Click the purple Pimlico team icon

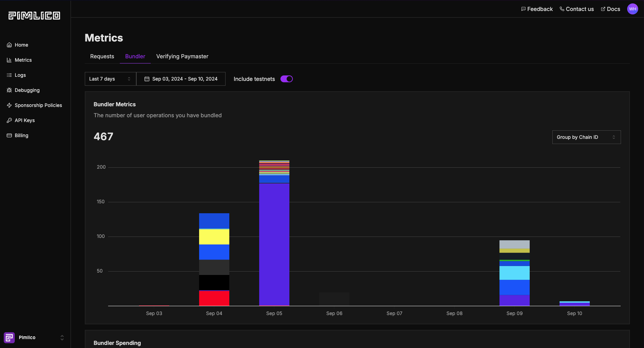pyautogui.click(x=9, y=338)
